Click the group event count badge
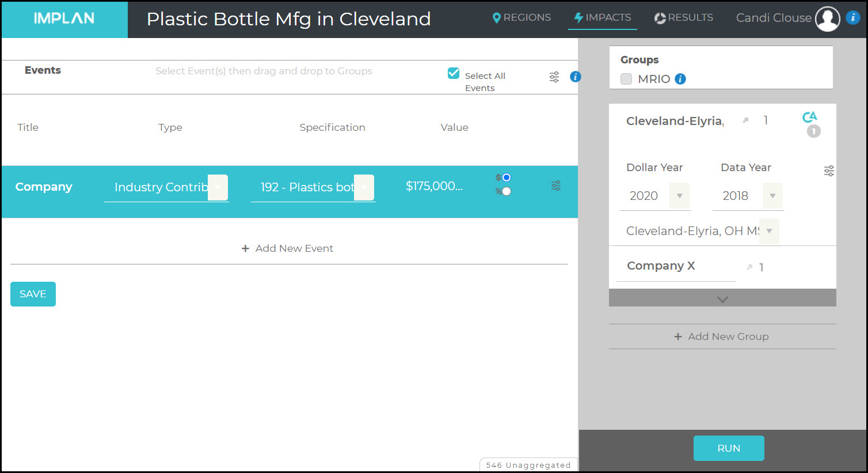 [x=814, y=131]
